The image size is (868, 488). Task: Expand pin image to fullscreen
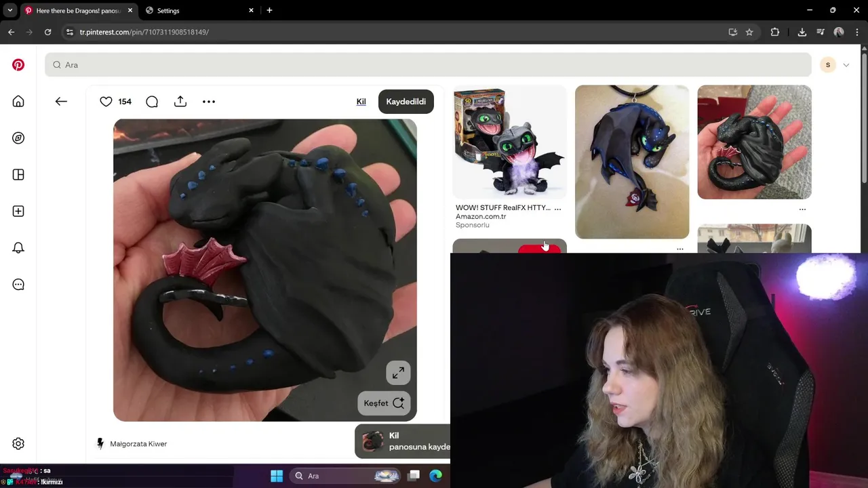[398, 372]
